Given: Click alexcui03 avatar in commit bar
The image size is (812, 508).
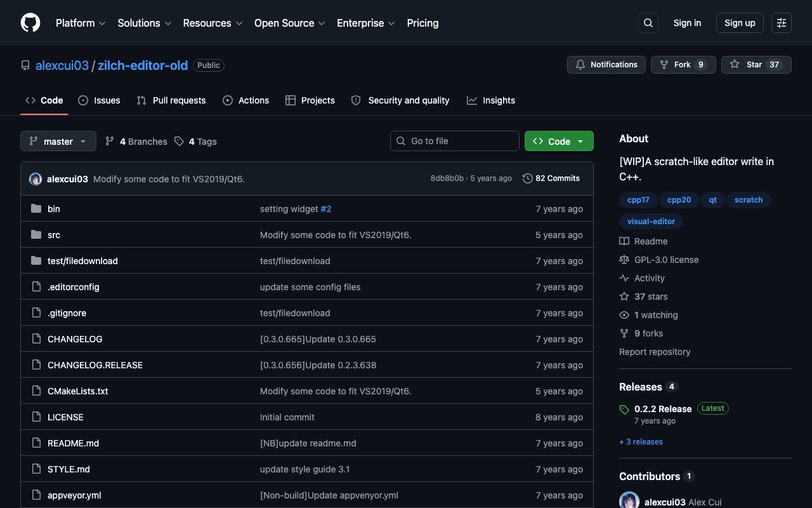Looking at the screenshot, I should point(36,179).
